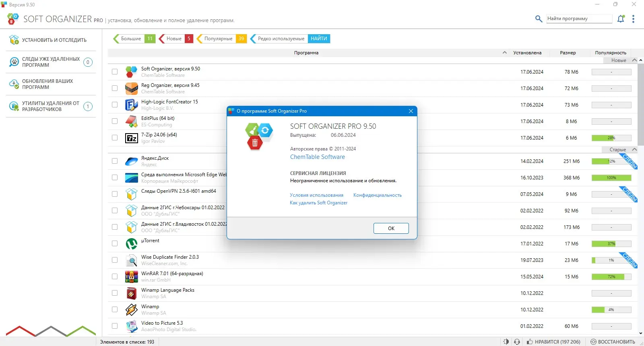This screenshot has width=644, height=346.
Task: Click the 100% popularity bar for Edge WebView
Action: [x=611, y=178]
